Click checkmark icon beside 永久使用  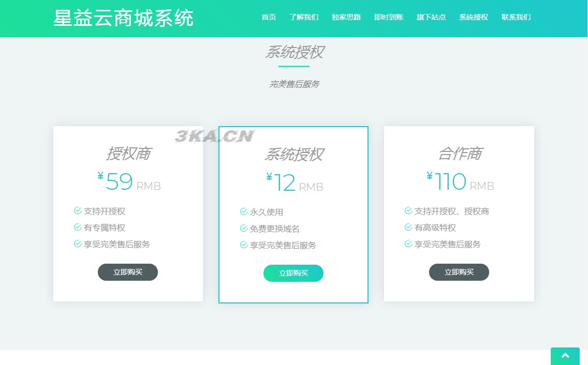click(244, 212)
